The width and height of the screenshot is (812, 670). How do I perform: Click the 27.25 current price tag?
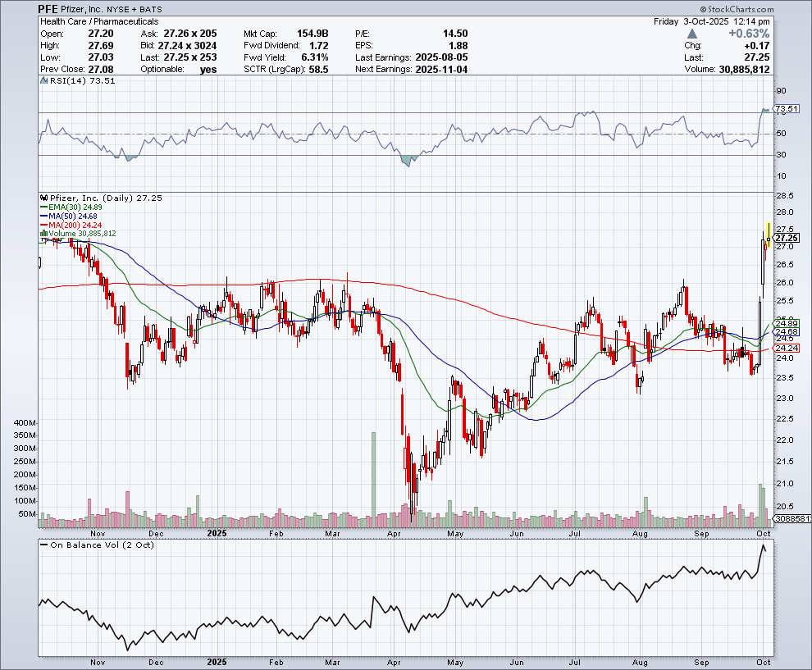786,238
